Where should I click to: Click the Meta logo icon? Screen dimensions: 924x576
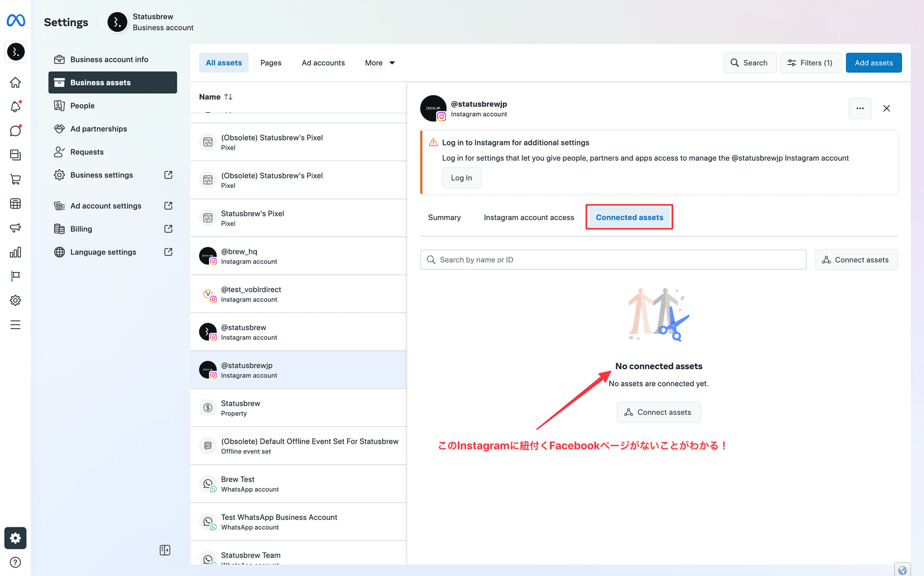pyautogui.click(x=16, y=21)
